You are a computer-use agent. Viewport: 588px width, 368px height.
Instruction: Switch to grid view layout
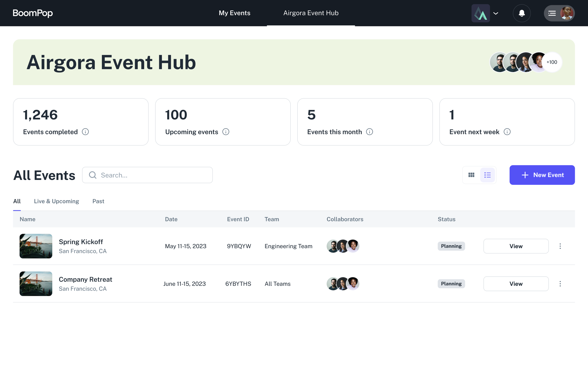click(471, 175)
